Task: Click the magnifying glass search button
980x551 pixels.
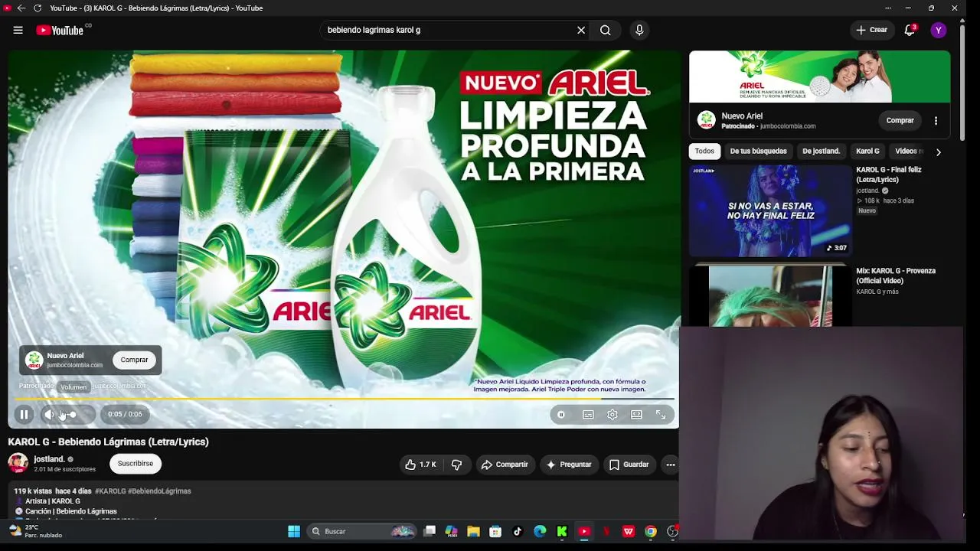Action: click(606, 30)
